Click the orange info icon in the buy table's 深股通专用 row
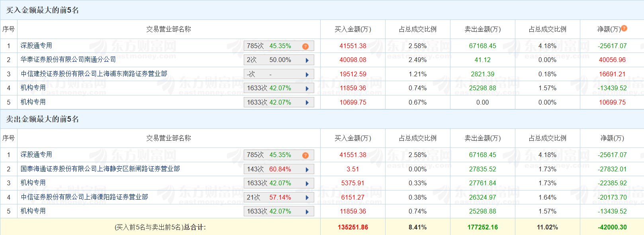Image resolution: width=644 pixels, height=235 pixels. click(x=305, y=46)
